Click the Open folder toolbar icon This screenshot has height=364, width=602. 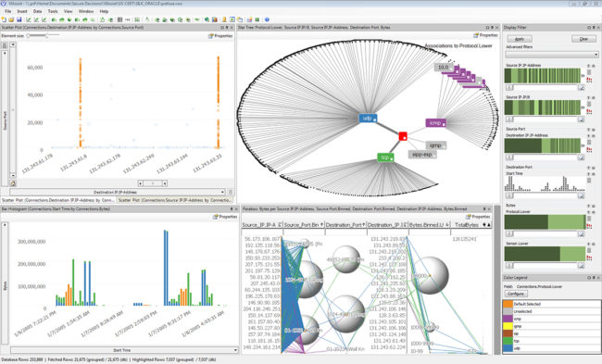[x=11, y=19]
